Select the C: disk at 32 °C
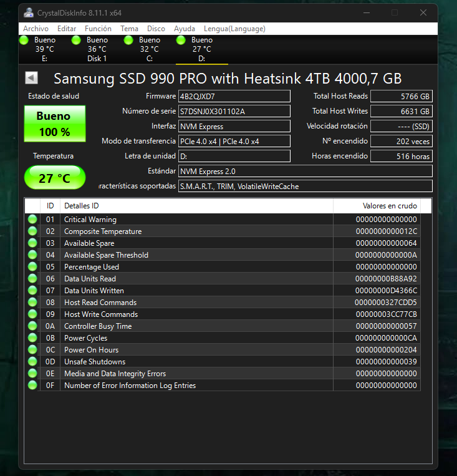This screenshot has width=457, height=476. point(150,49)
